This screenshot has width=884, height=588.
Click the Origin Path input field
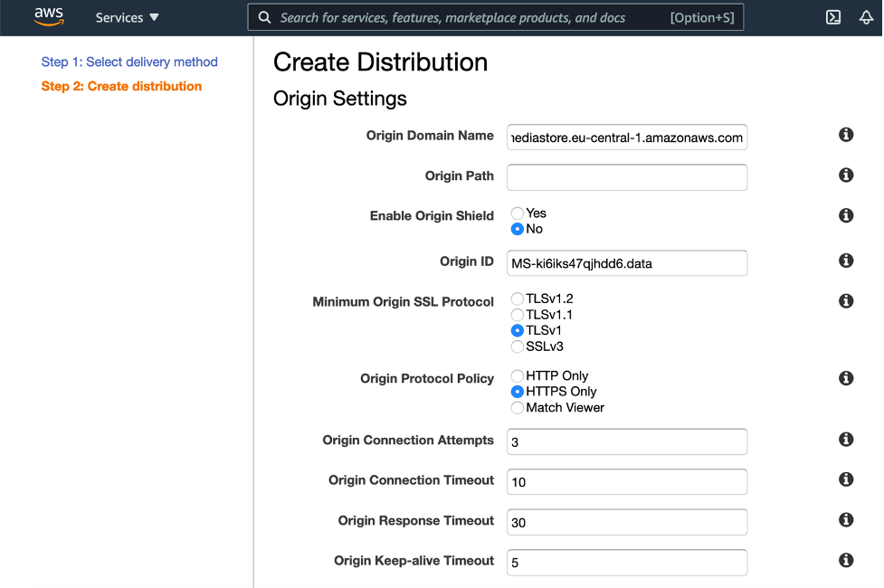click(x=626, y=177)
